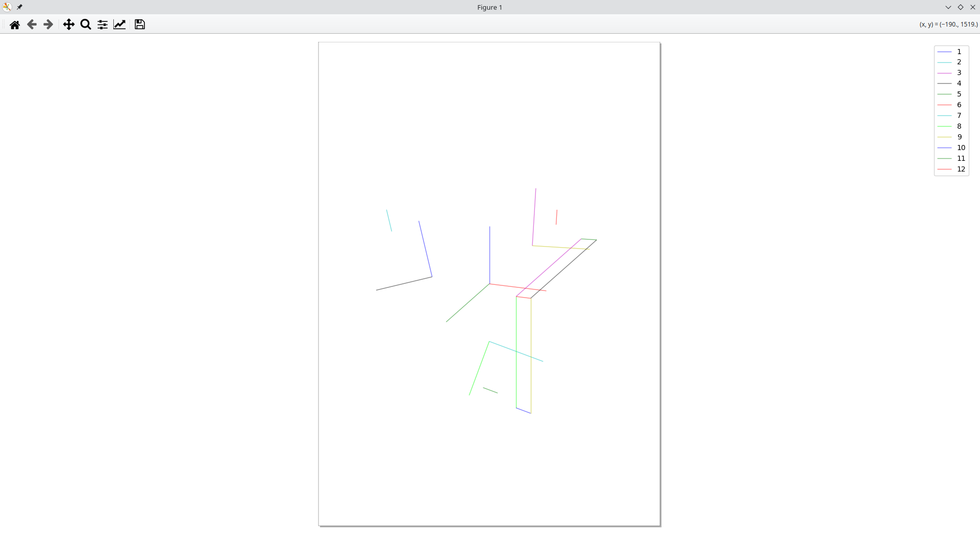Click legend entry 12

point(951,169)
